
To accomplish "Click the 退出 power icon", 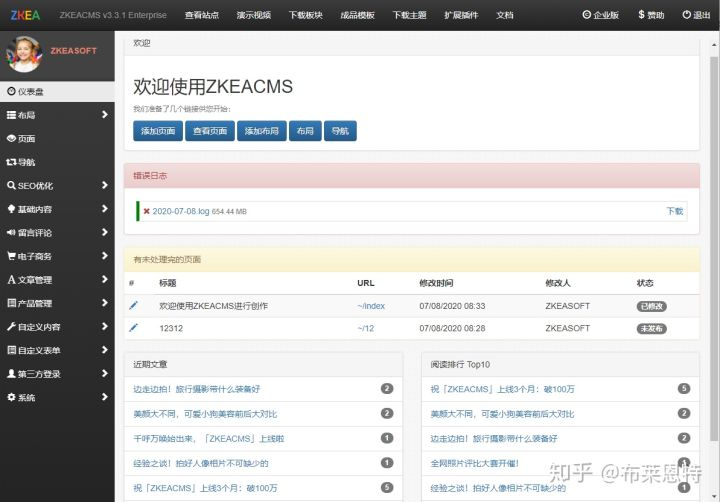I will click(x=686, y=15).
